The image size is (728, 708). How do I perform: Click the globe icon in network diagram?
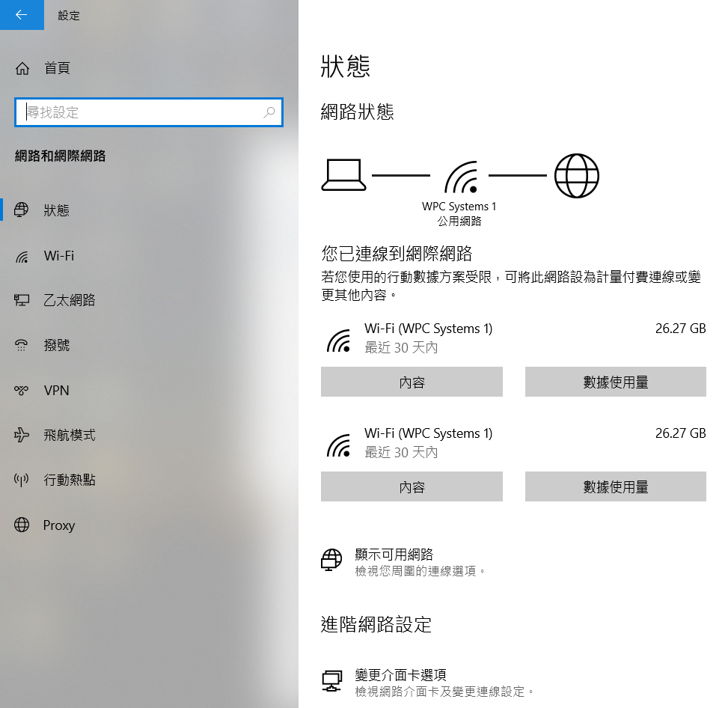(x=576, y=176)
